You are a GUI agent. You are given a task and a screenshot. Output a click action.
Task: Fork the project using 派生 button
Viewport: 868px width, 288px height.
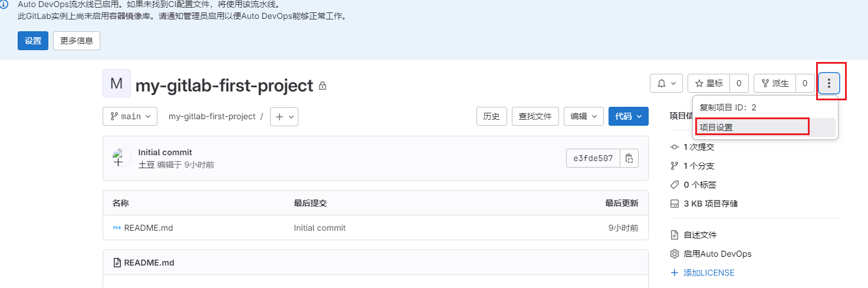click(x=775, y=83)
